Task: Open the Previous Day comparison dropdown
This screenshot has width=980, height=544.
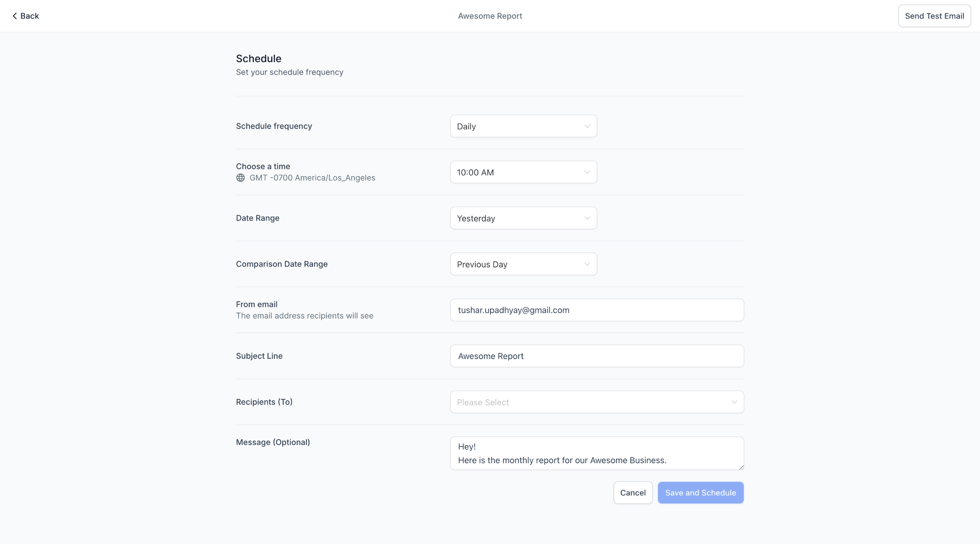Action: (x=524, y=264)
